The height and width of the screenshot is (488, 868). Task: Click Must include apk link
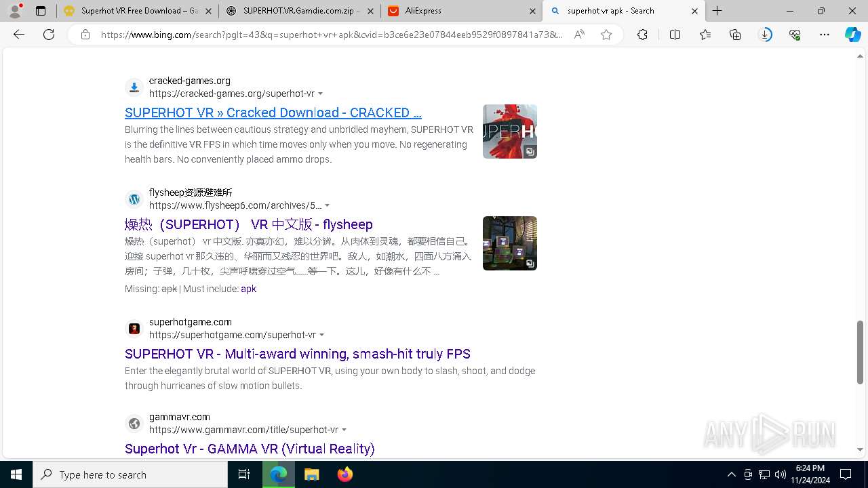coord(248,289)
